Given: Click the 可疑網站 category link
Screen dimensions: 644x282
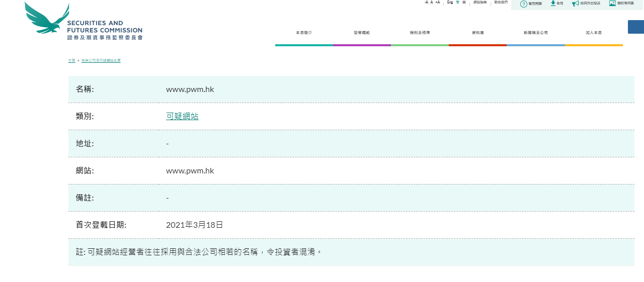Looking at the screenshot, I should (x=182, y=117).
